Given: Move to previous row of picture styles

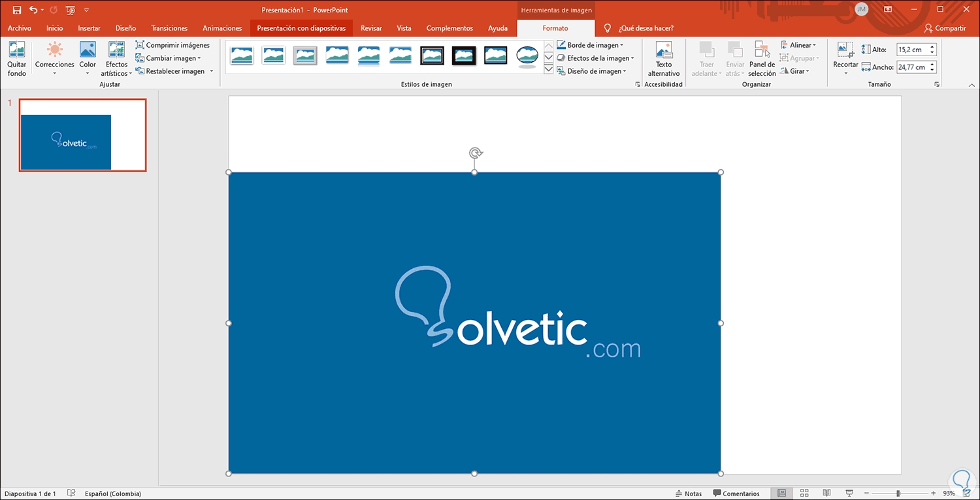Looking at the screenshot, I should [549, 45].
